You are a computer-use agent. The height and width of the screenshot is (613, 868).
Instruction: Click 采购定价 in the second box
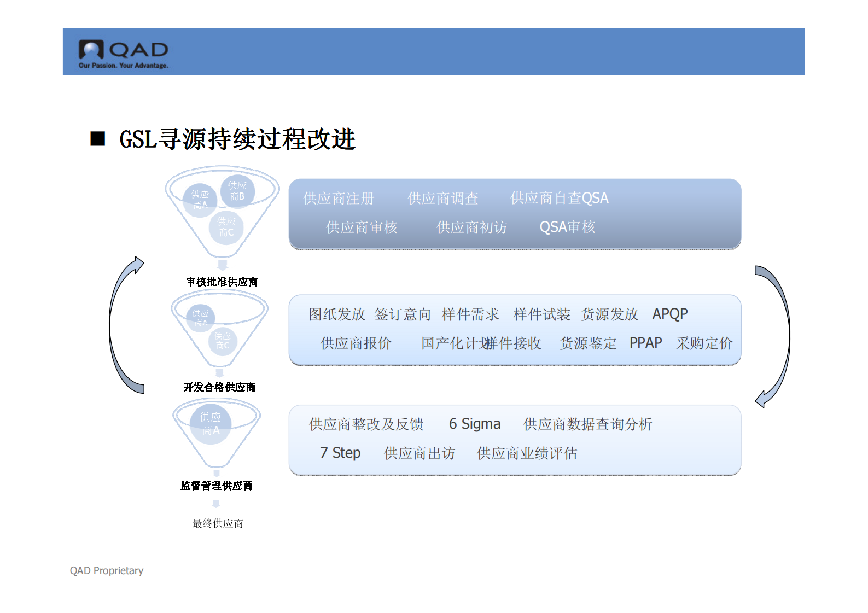(704, 343)
